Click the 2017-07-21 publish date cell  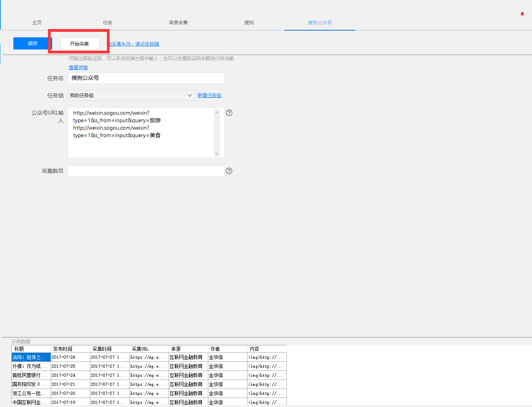[x=71, y=384]
